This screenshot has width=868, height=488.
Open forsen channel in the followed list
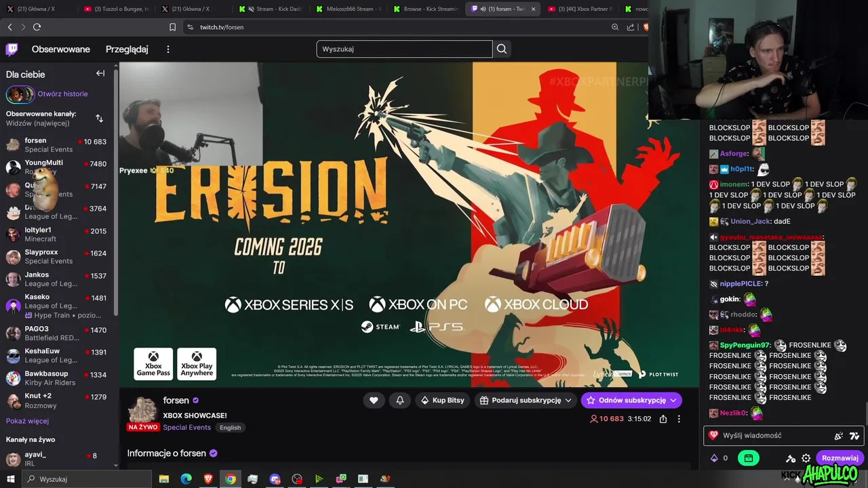click(x=56, y=145)
